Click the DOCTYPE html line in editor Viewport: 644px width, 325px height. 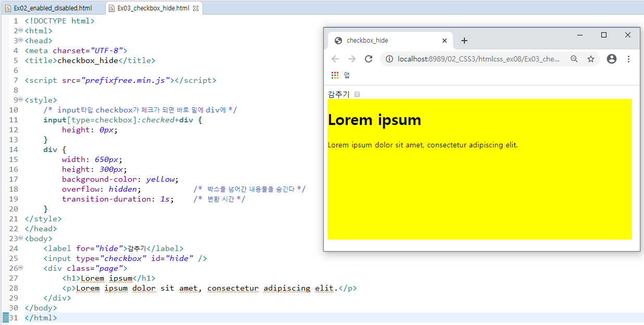[x=59, y=21]
